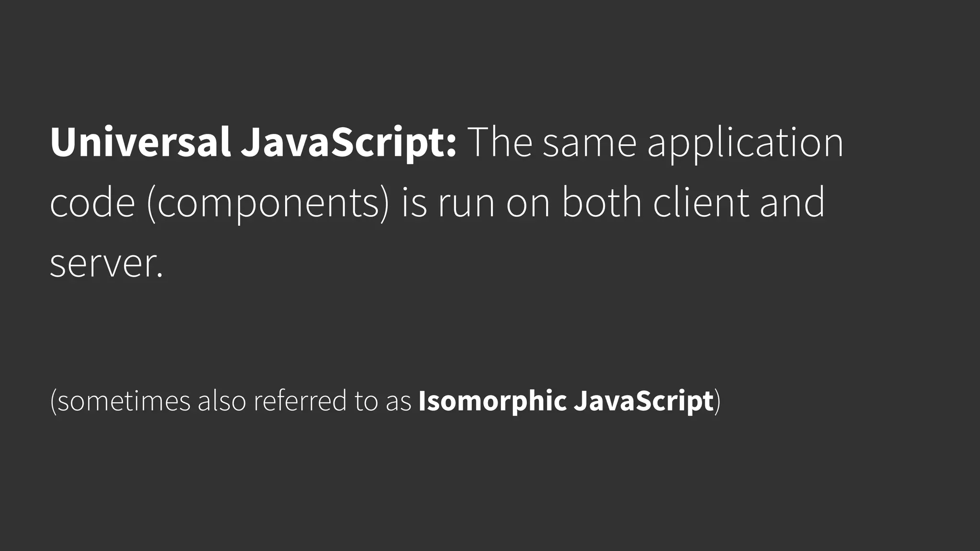
Task: Click the "(sometimes" word in the footnote
Action: [120, 401]
